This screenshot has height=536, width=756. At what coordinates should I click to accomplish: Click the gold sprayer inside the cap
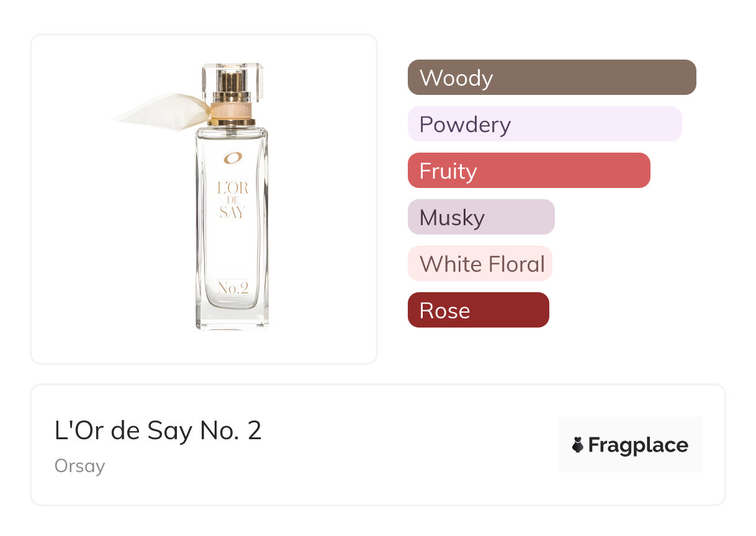(232, 84)
